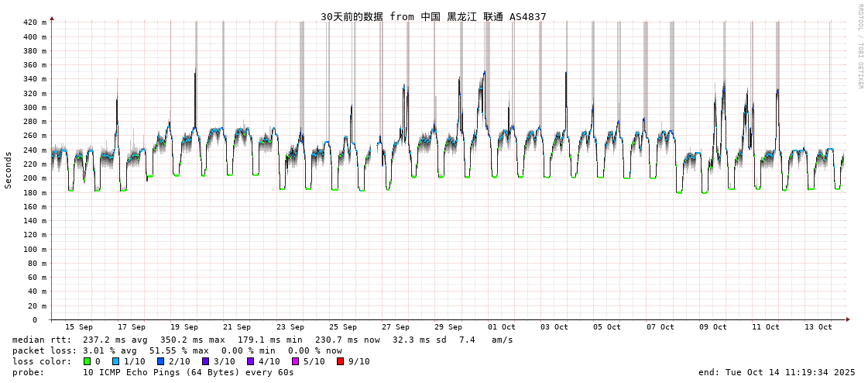Click the light blue 1/10 loss swatch
Screen dimensions: 868x383
pyautogui.click(x=116, y=361)
